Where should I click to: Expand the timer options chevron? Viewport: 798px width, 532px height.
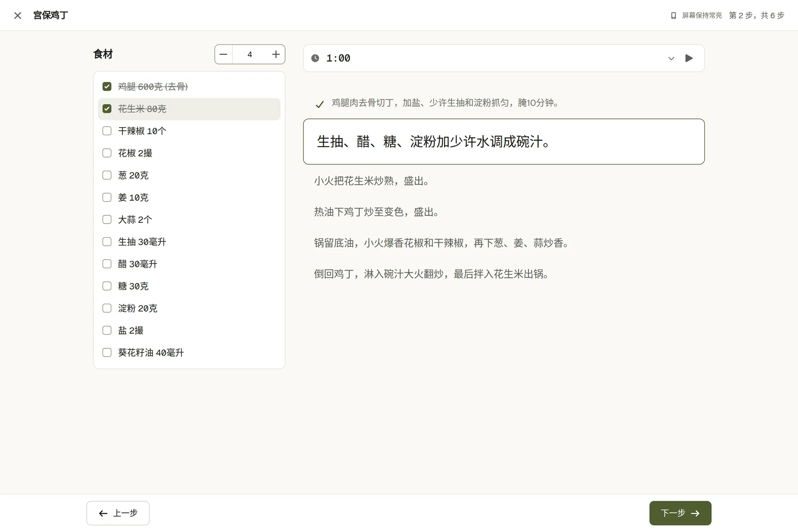point(671,58)
